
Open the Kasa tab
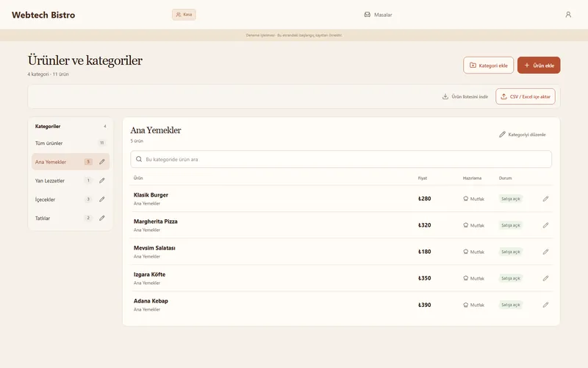pos(184,15)
